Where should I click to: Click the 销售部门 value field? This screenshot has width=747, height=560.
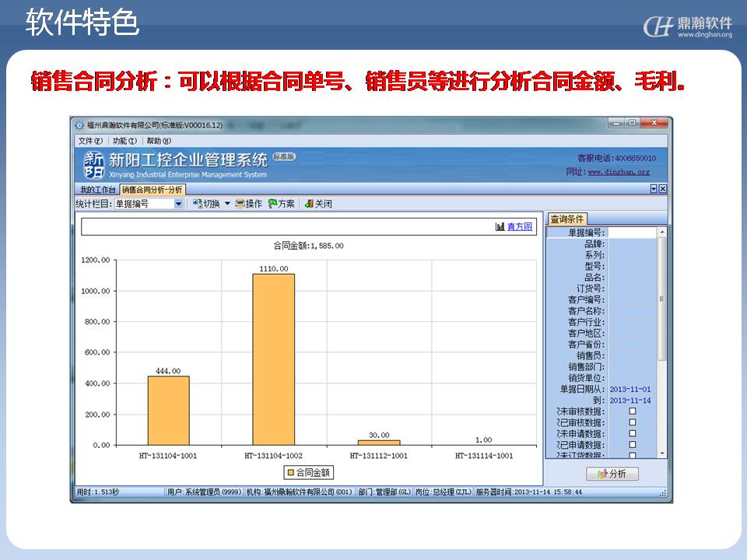coord(632,366)
